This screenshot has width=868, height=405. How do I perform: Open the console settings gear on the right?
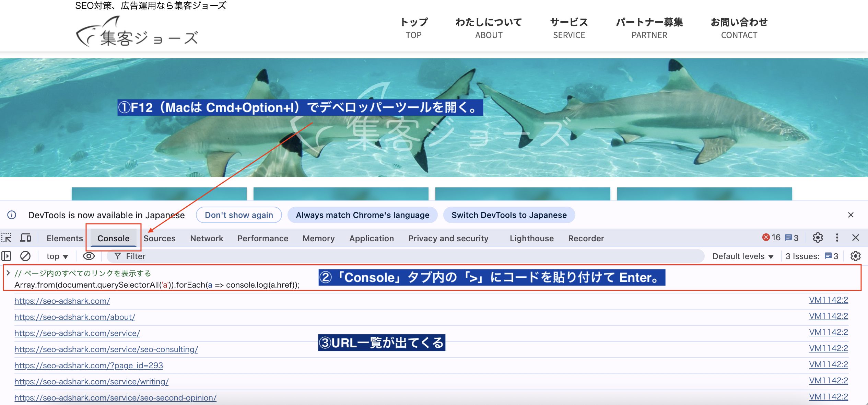click(855, 256)
